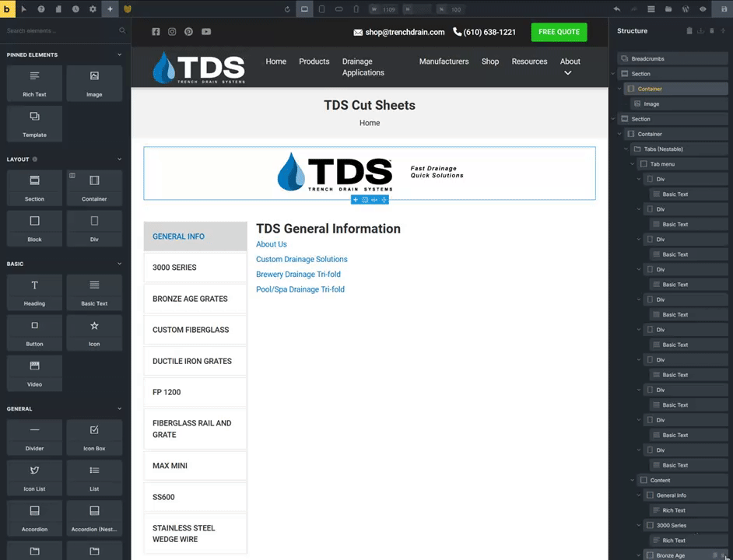Select Breadcrumbs in the Structure tree
Screen dimensions: 733x560
pos(673,58)
